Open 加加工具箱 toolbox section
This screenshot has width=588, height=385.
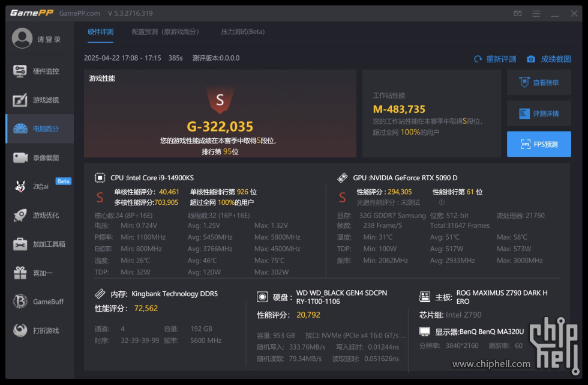[x=40, y=244]
